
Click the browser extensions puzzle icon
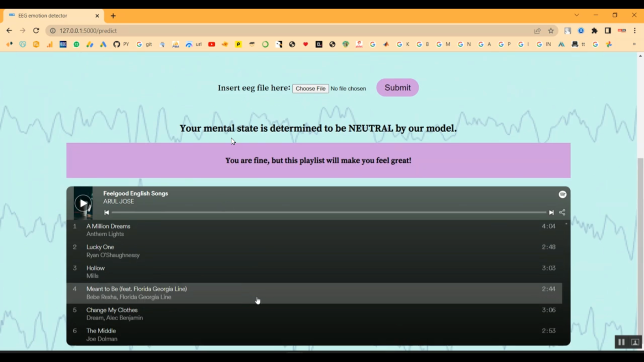pos(595,30)
